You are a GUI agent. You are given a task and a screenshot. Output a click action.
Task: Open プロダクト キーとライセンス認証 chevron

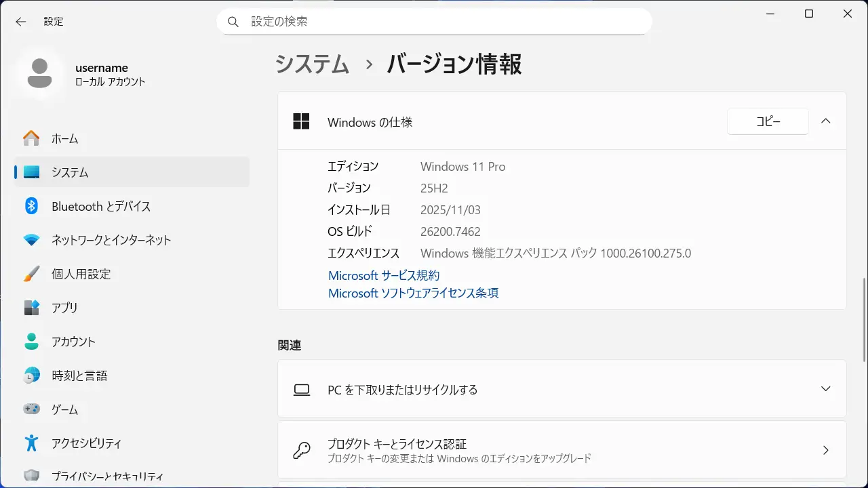point(825,450)
